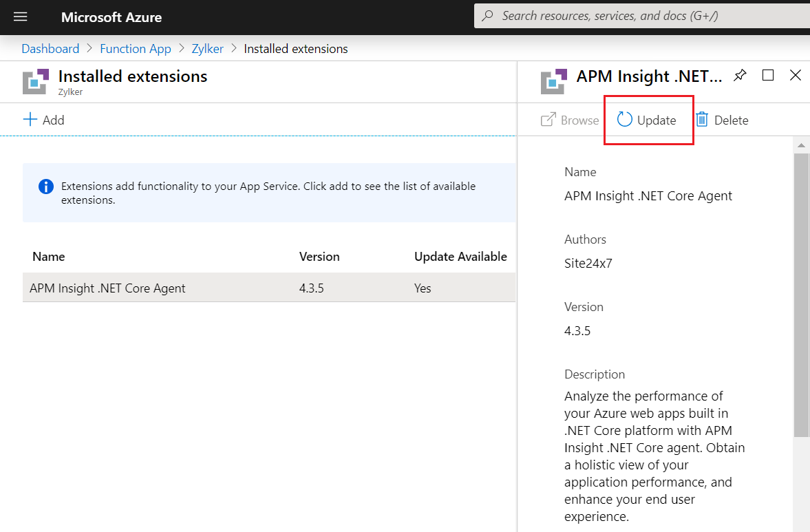Click the Browse toolbar button
Screen dimensions: 810x532
tap(570, 120)
